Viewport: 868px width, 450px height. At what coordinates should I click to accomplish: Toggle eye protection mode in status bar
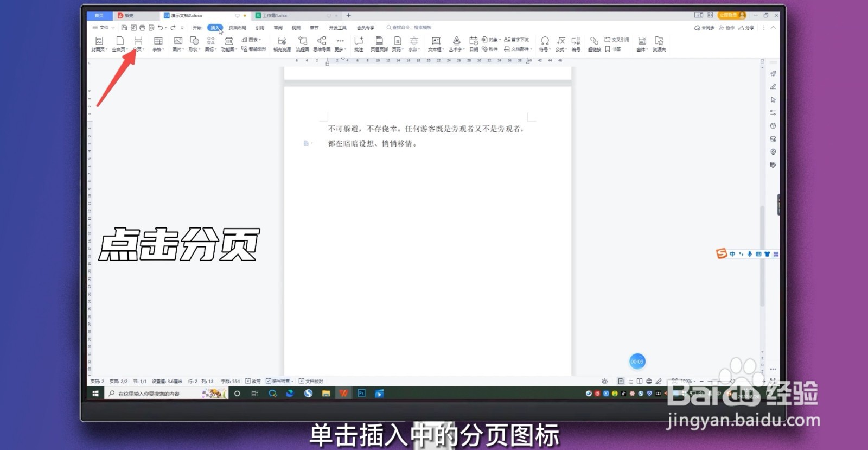pos(604,381)
